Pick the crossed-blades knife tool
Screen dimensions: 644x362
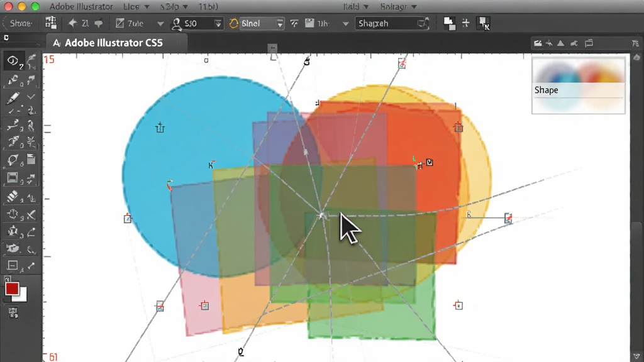(31, 214)
